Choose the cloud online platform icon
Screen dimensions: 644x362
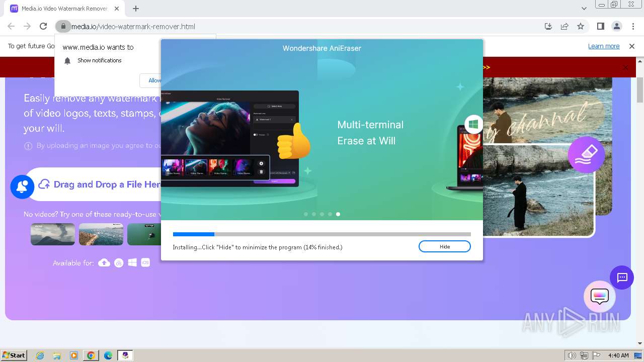104,262
